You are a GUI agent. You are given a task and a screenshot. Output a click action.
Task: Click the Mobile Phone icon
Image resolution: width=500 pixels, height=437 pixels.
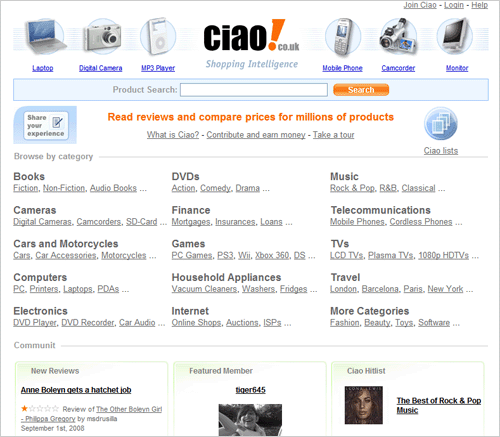[x=343, y=37]
